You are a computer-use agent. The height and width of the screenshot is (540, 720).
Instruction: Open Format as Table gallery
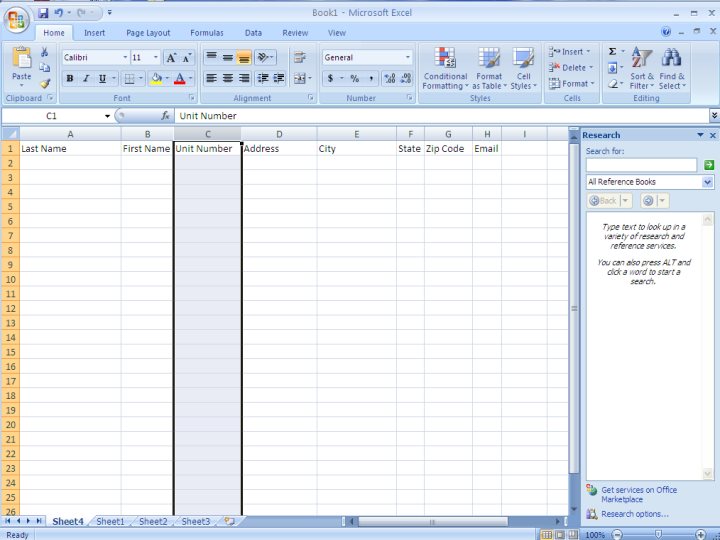489,68
